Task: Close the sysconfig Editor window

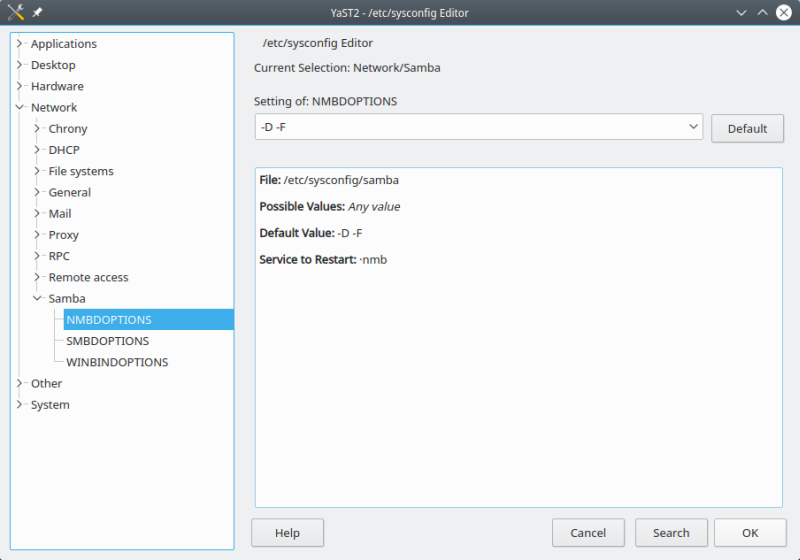Action: click(784, 13)
